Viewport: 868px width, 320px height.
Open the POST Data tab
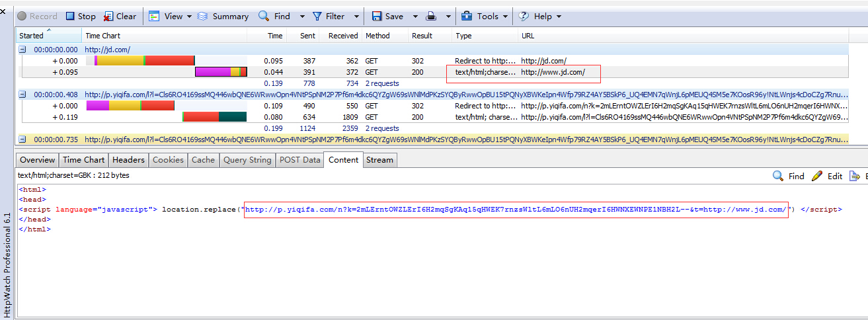[x=299, y=159]
